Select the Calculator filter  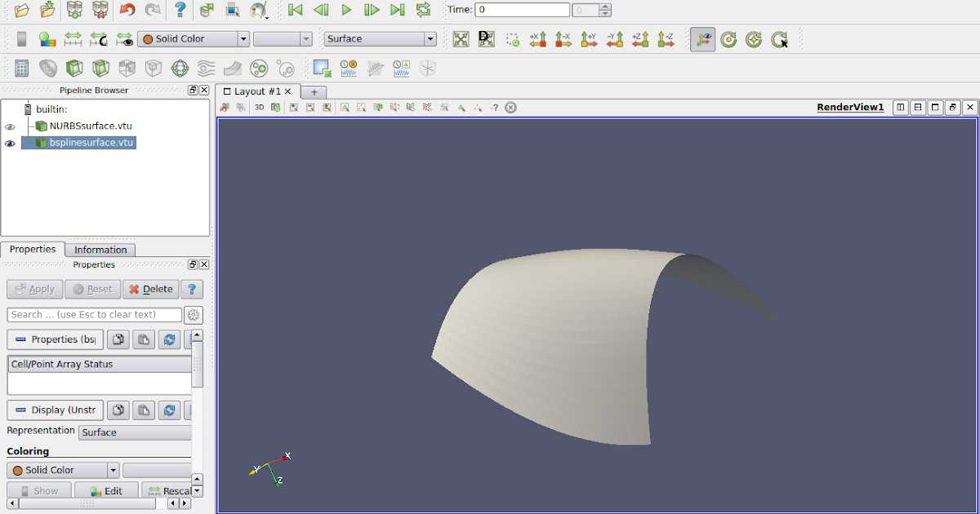(x=22, y=69)
